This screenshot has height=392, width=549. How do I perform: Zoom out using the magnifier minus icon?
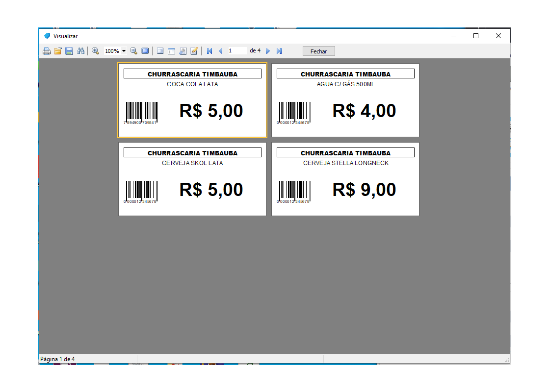pyautogui.click(x=133, y=51)
